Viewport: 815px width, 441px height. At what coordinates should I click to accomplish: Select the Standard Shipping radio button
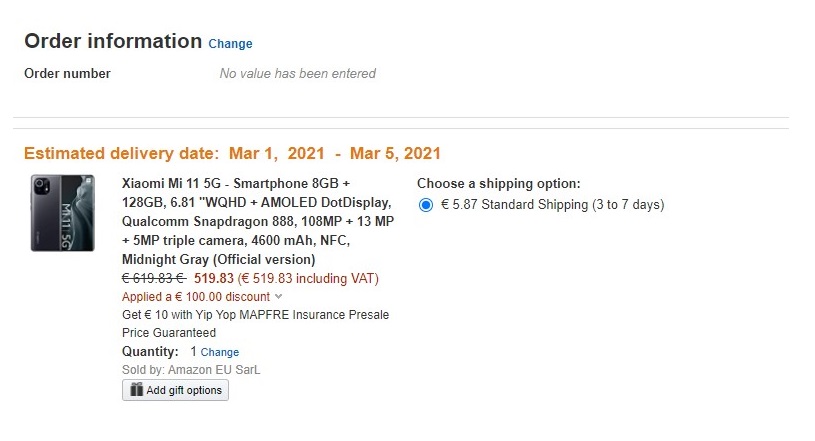(427, 205)
